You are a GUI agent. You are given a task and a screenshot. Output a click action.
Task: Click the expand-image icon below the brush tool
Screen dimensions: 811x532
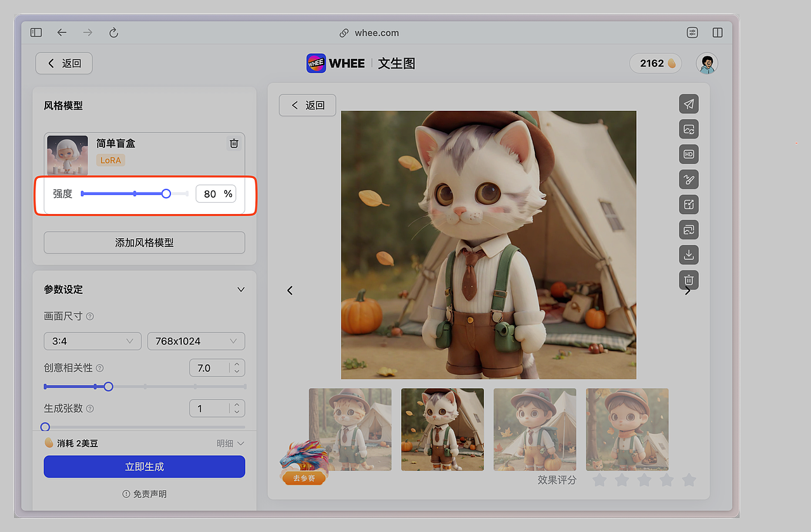coord(689,204)
